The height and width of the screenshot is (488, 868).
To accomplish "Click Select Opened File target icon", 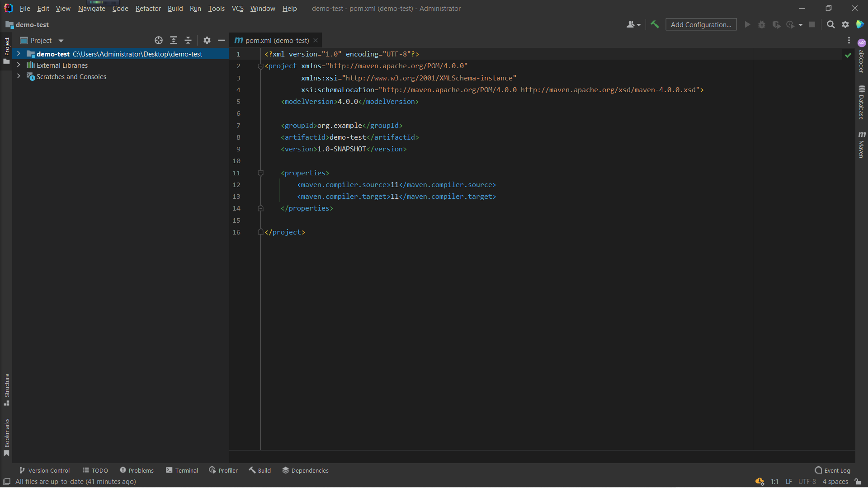I will [x=159, y=40].
